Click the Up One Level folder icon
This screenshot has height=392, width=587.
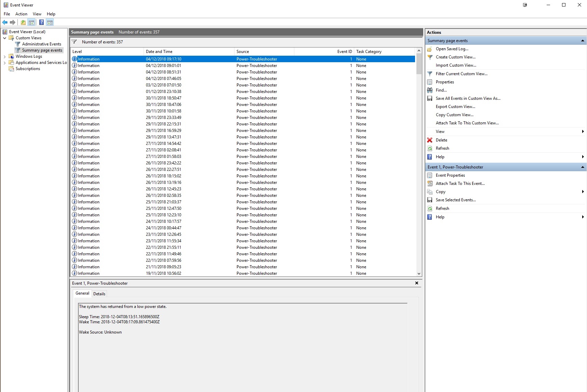(x=23, y=23)
